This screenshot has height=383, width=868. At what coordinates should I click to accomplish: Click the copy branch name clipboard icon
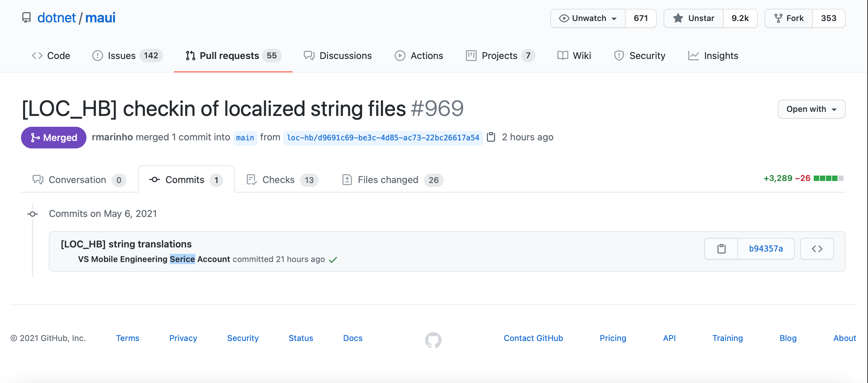[492, 137]
